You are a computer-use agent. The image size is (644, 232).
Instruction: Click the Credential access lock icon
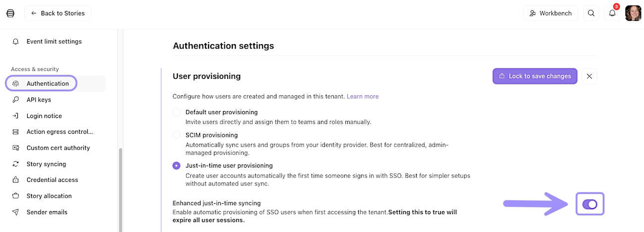pos(16,180)
